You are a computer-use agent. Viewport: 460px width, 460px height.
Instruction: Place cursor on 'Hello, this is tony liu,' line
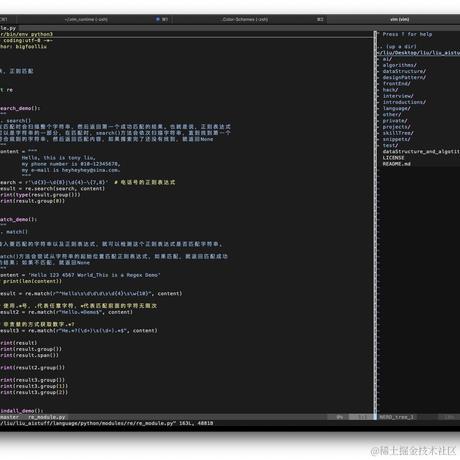[59, 158]
